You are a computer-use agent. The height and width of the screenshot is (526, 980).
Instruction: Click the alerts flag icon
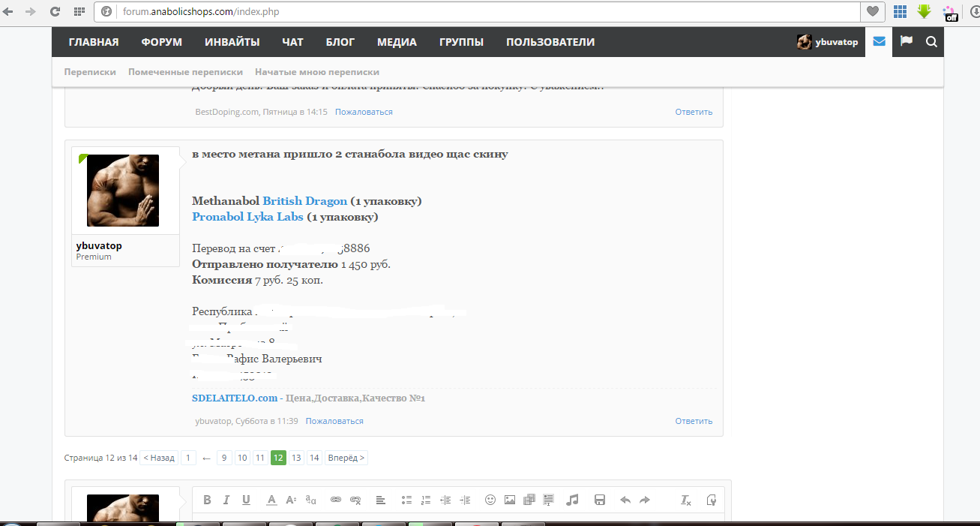pyautogui.click(x=906, y=42)
